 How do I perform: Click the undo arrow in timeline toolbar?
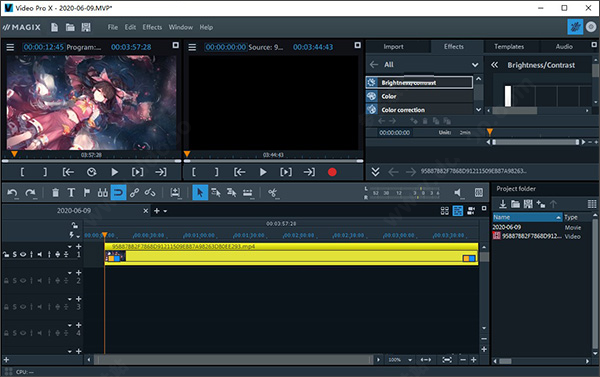click(12, 193)
